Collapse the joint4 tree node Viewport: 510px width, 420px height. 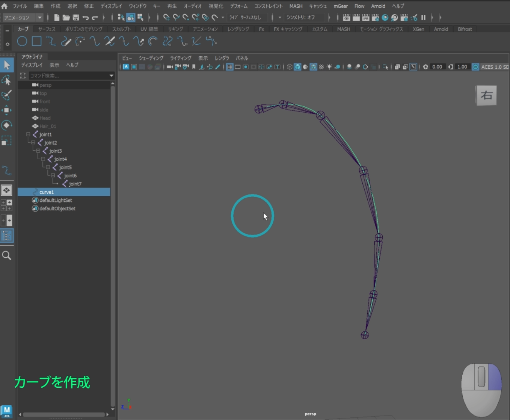[x=43, y=159]
